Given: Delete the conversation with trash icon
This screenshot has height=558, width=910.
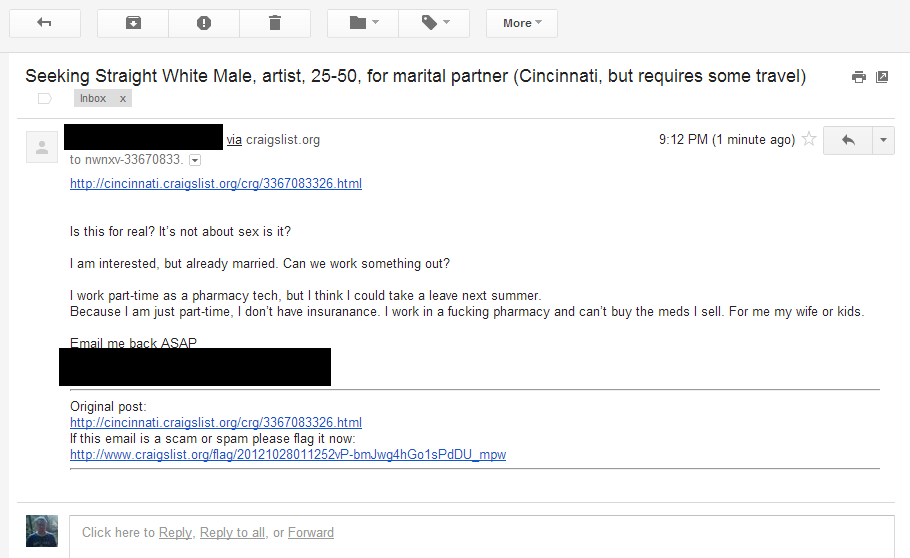Looking at the screenshot, I should point(275,23).
